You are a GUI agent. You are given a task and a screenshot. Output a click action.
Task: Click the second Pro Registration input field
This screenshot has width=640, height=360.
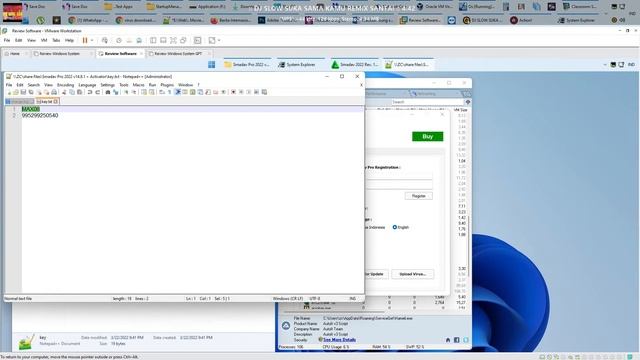pos(399,185)
